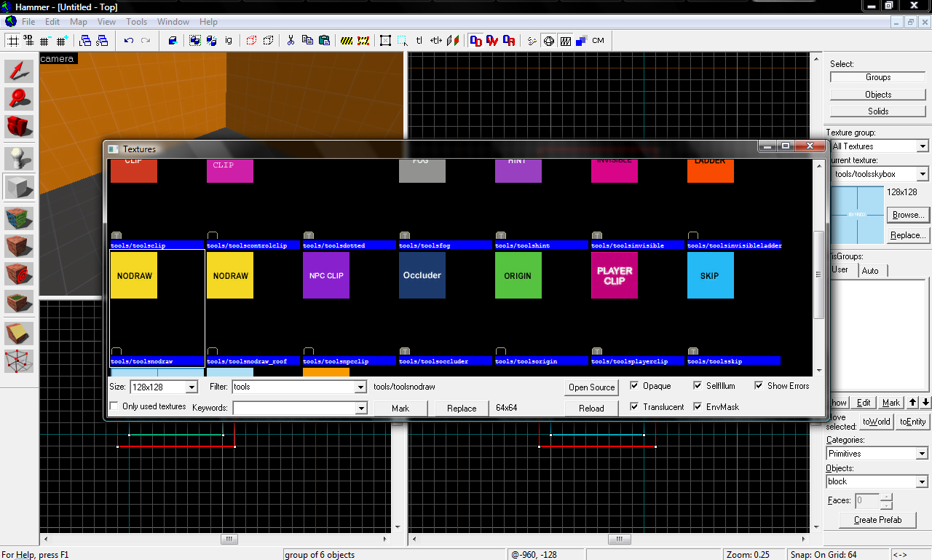
Task: Increase the Faces stepper
Action: pos(886,497)
